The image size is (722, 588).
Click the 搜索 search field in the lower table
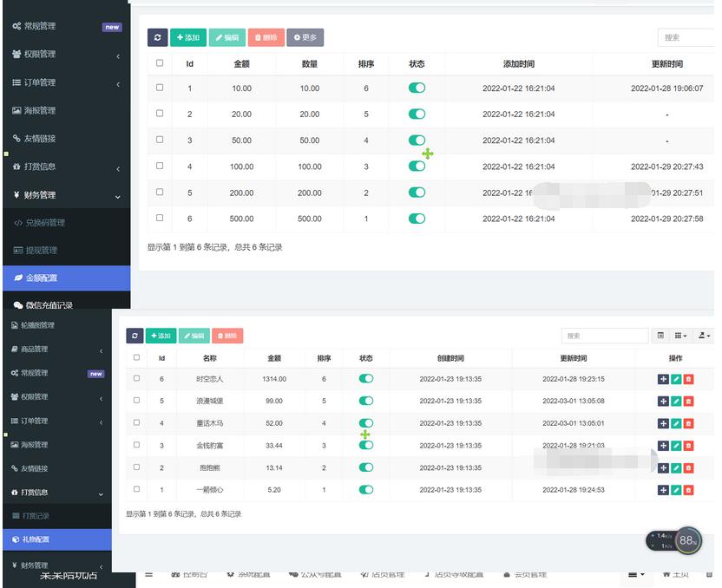pyautogui.click(x=602, y=336)
